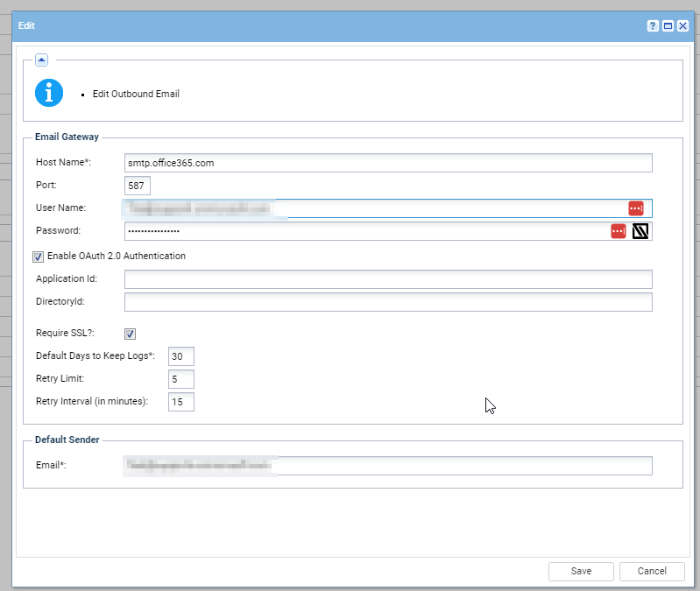The width and height of the screenshot is (700, 591).
Task: Click the Retry Limit field
Action: 181,379
